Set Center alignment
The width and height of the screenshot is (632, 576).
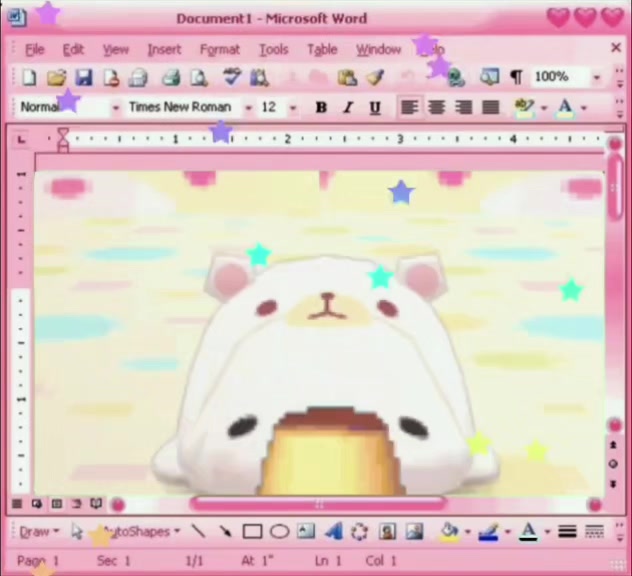point(437,107)
